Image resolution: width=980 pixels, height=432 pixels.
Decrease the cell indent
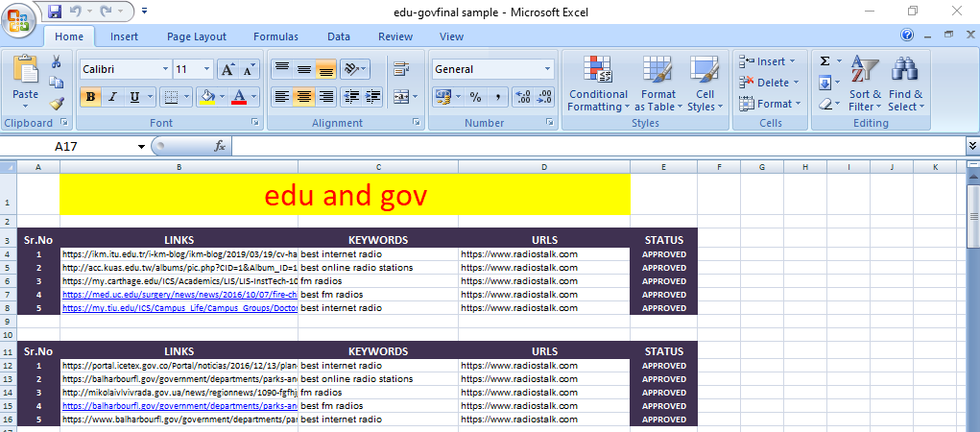tap(352, 97)
